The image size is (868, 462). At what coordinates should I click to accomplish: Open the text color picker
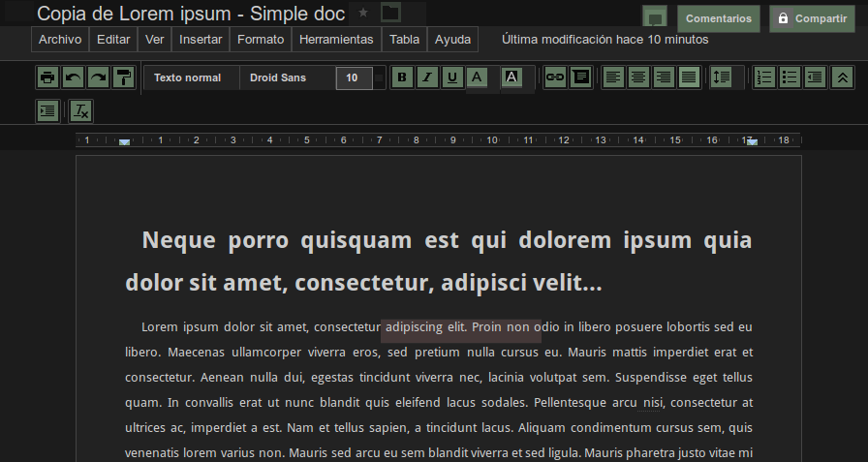coord(478,77)
